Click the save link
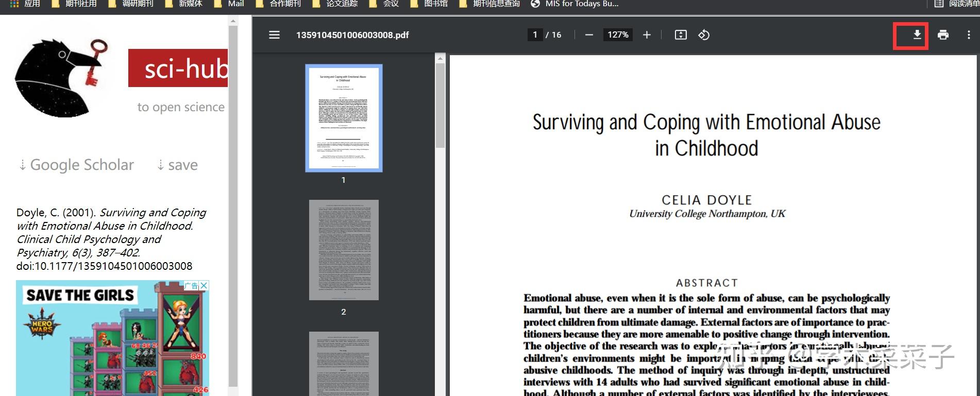The image size is (980, 396). coord(177,165)
